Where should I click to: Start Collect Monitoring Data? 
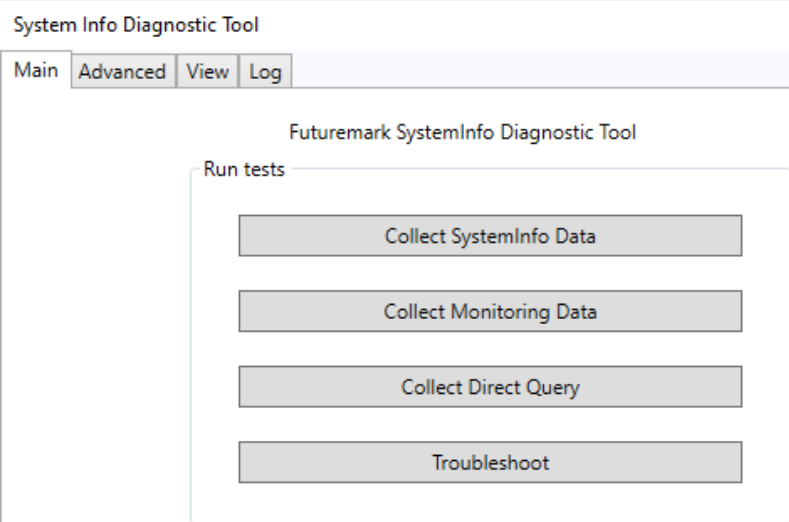[x=490, y=311]
